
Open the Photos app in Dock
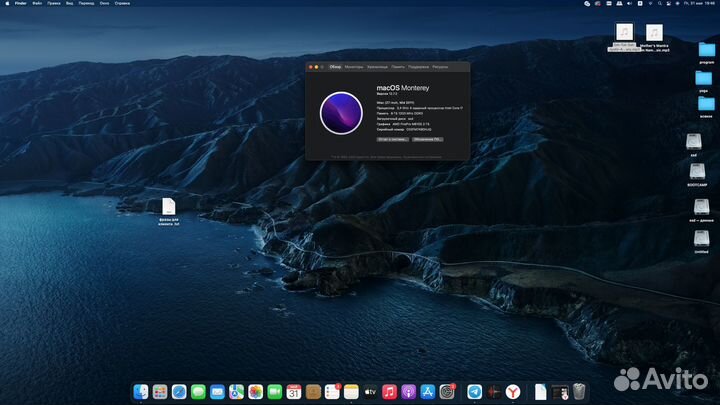255,392
